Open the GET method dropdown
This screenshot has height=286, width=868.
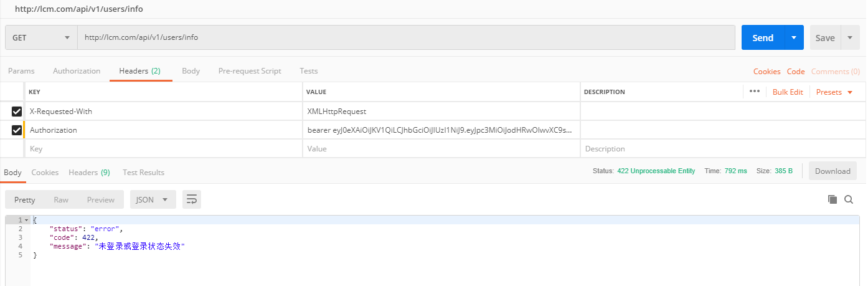pos(41,37)
